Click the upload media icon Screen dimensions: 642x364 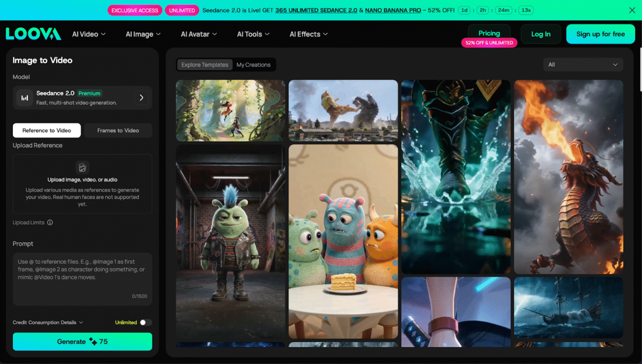point(82,168)
